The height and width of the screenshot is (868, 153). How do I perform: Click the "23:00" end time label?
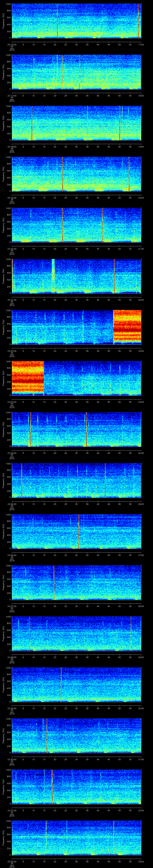141,351
